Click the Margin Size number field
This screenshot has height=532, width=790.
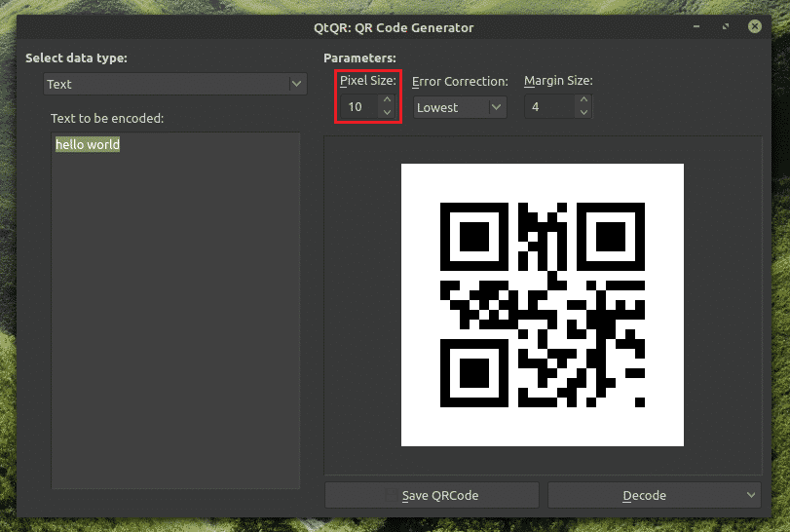548,107
